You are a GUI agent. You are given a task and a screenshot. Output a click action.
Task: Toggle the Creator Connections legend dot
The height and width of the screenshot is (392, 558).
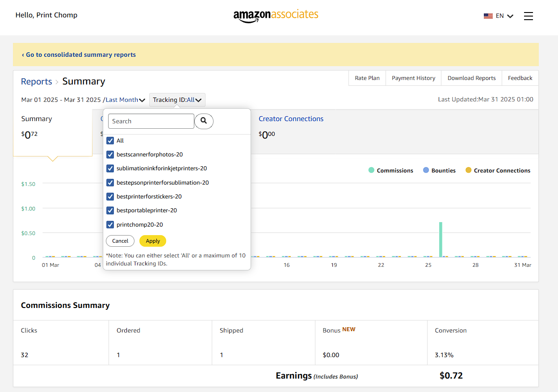[468, 170]
